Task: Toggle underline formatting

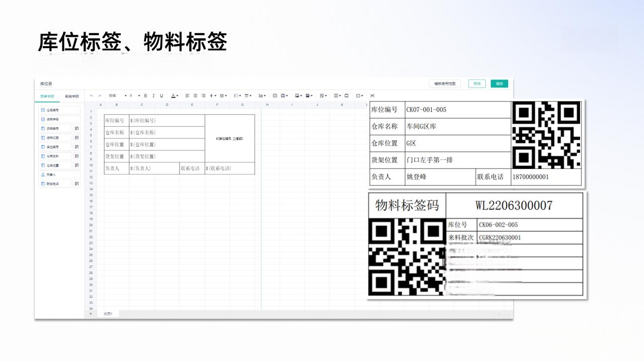Action: (162, 96)
